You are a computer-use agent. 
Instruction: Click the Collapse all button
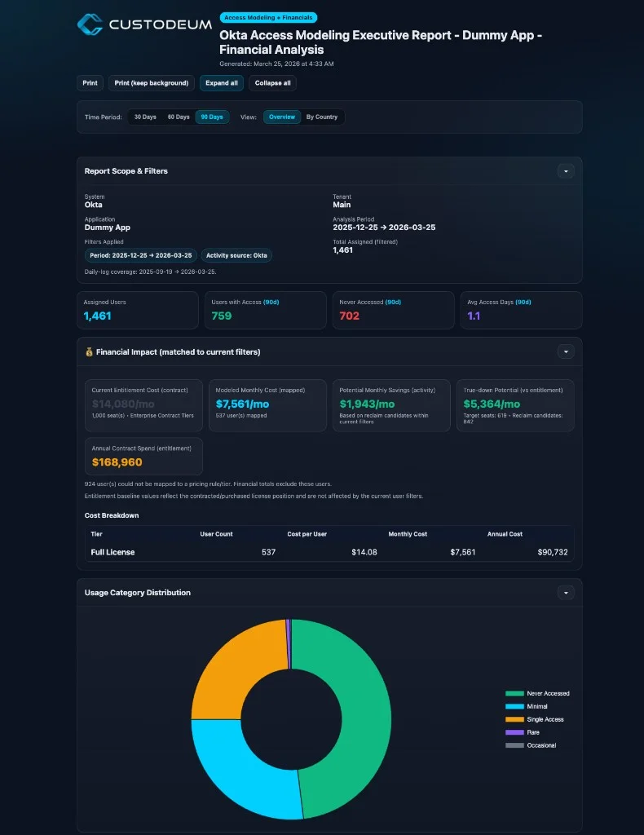click(x=272, y=83)
